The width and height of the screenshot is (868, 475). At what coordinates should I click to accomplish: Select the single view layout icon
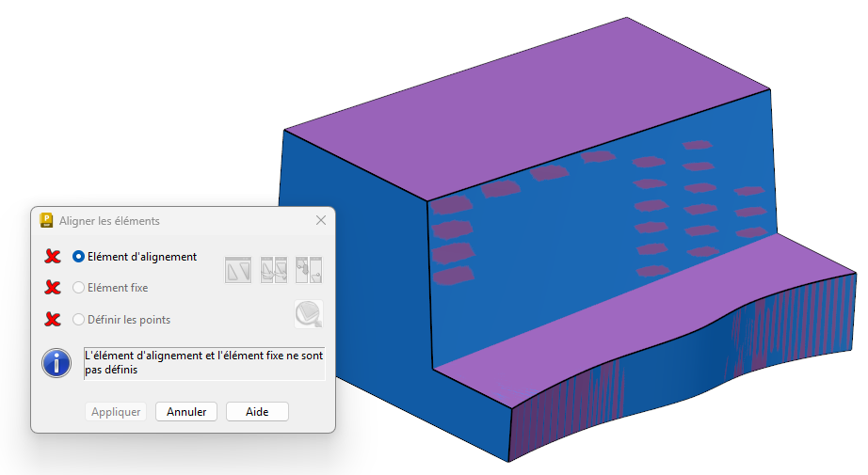tap(237, 270)
